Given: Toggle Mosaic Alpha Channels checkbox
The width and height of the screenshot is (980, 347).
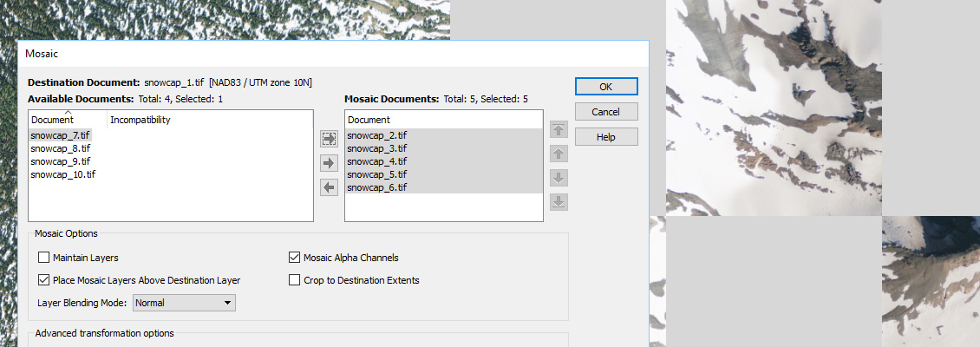Looking at the screenshot, I should (294, 257).
